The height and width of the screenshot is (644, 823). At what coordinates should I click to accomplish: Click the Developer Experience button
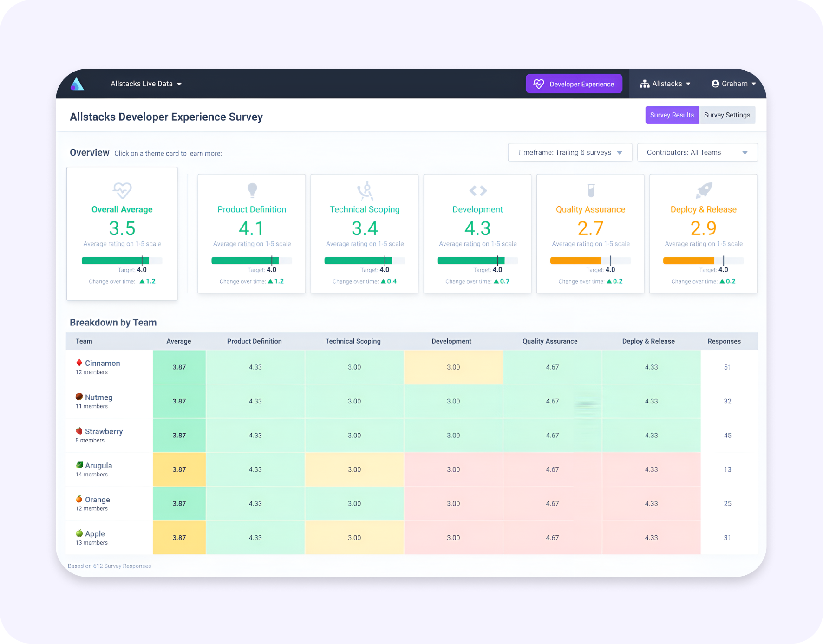574,84
